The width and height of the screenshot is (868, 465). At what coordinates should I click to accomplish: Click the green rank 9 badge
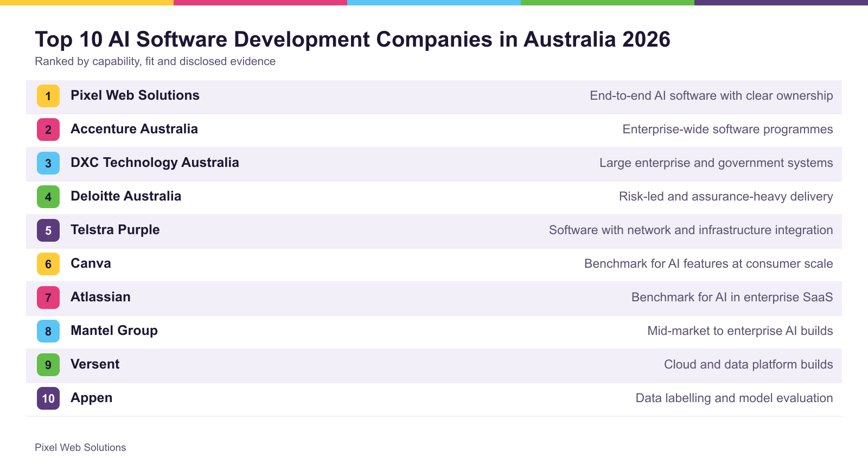pyautogui.click(x=48, y=365)
